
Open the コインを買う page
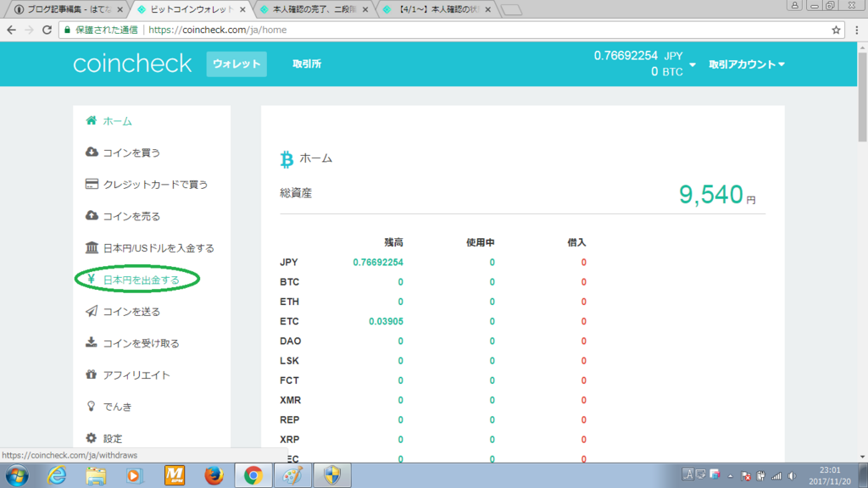pos(131,152)
